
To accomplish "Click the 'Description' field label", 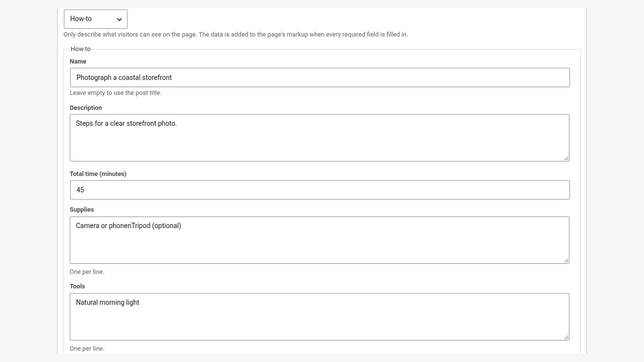I will 86,108.
